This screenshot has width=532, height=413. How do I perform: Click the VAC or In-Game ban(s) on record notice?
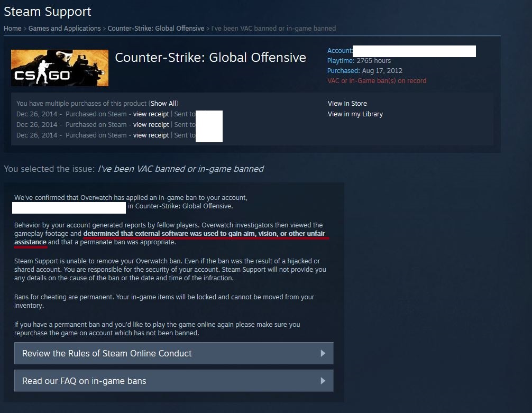click(377, 81)
